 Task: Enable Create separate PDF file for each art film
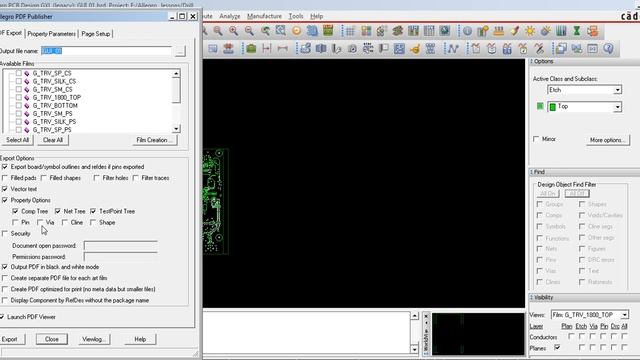(5, 278)
